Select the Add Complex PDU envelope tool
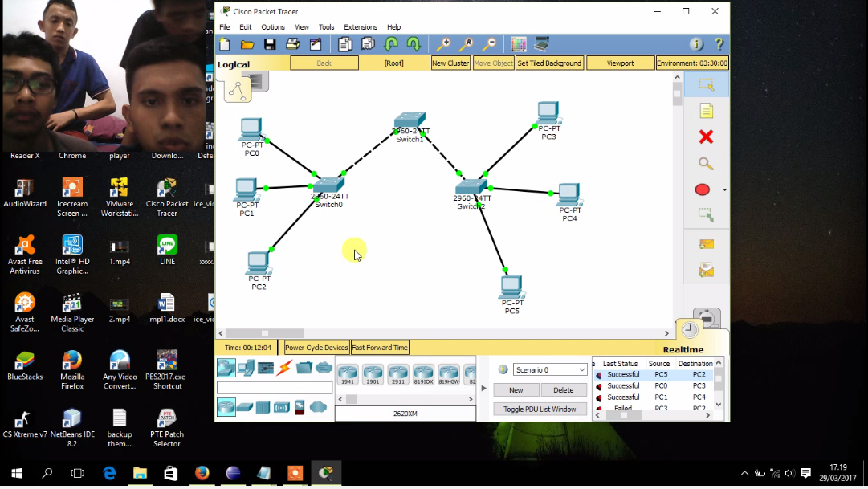868x489 pixels. 707,271
